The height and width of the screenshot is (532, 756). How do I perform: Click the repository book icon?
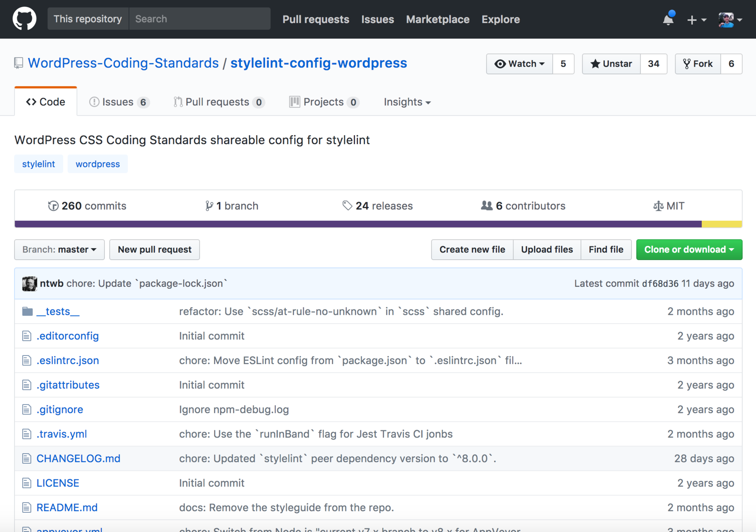19,63
